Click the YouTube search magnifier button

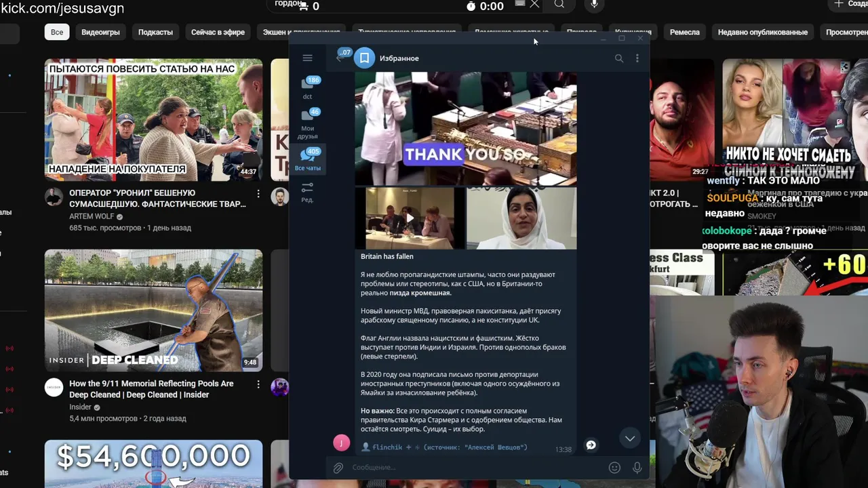[559, 5]
